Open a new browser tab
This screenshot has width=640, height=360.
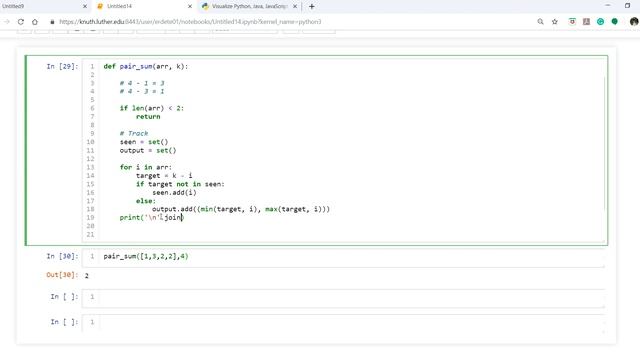(x=312, y=7)
